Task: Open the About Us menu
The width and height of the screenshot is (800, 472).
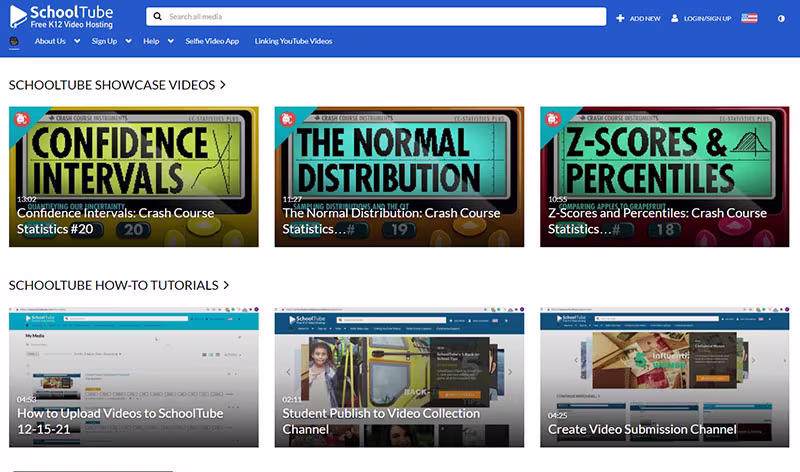Action: tap(50, 41)
